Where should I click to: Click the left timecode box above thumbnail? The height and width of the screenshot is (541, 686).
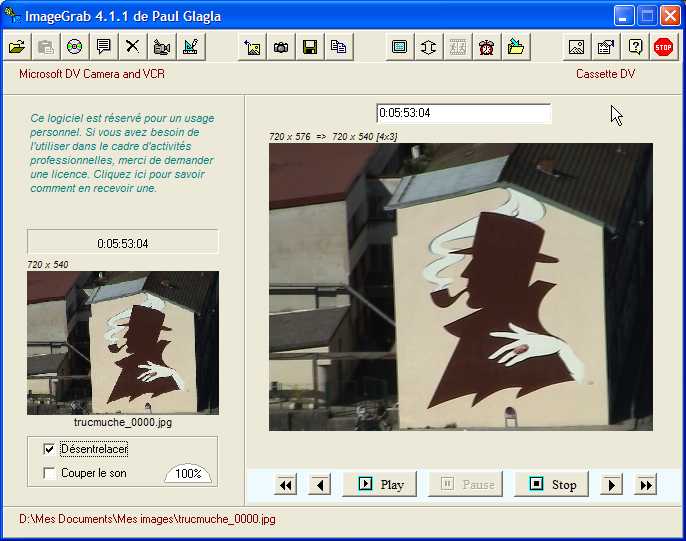(122, 241)
